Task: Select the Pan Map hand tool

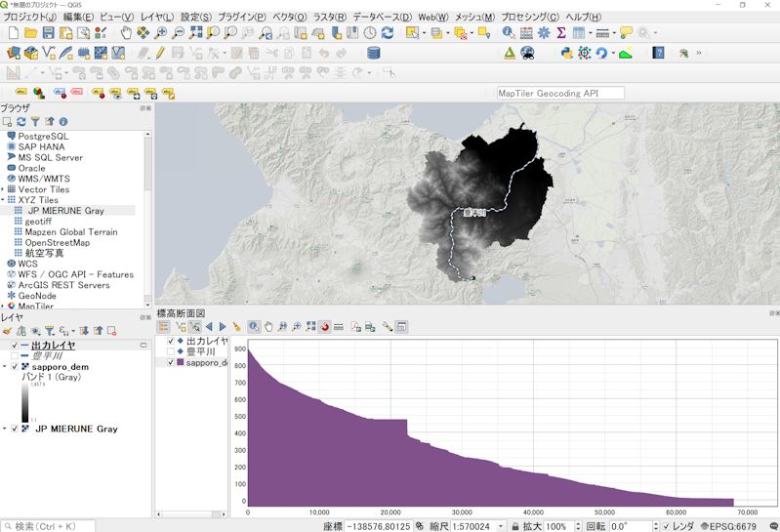Action: 126,33
